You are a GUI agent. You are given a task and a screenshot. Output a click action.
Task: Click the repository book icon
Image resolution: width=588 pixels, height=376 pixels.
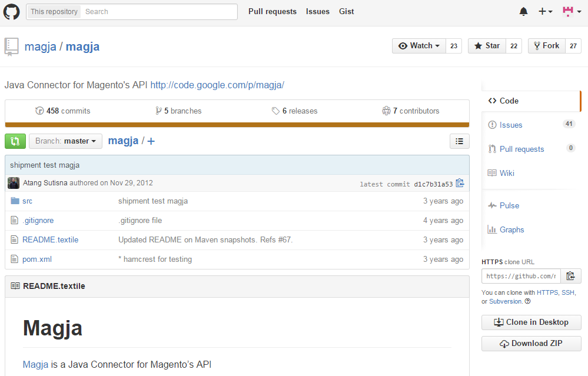point(11,47)
